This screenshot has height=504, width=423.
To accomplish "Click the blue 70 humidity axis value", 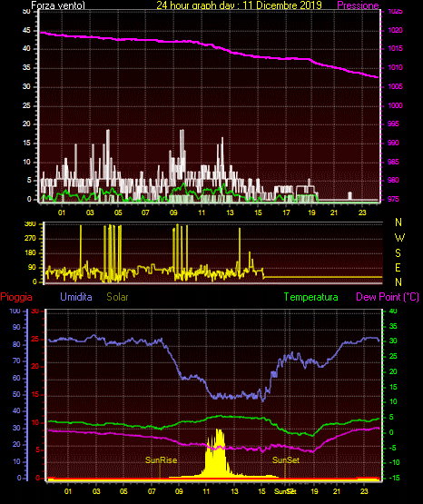I will tap(16, 361).
